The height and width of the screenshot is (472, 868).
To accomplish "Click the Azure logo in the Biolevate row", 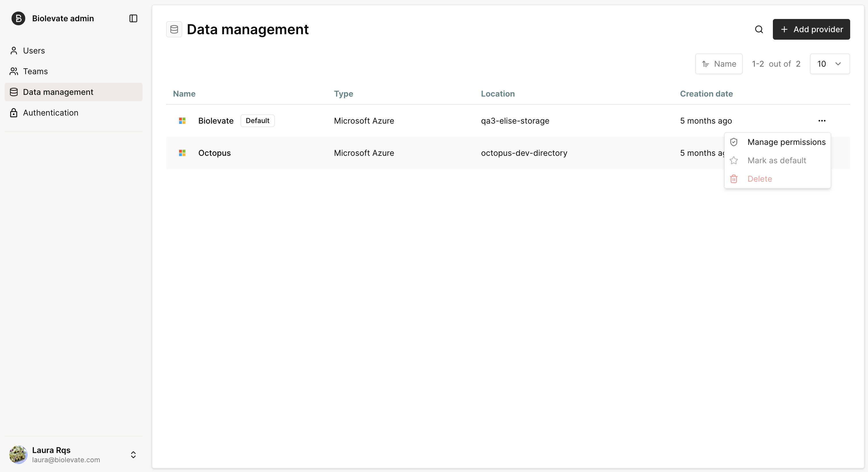I will tap(182, 121).
